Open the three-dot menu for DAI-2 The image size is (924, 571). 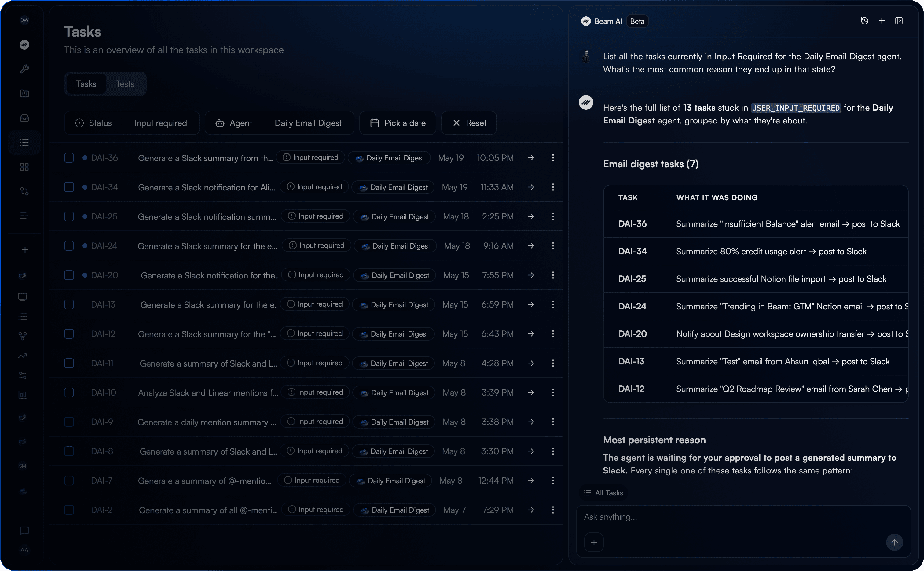coord(553,510)
